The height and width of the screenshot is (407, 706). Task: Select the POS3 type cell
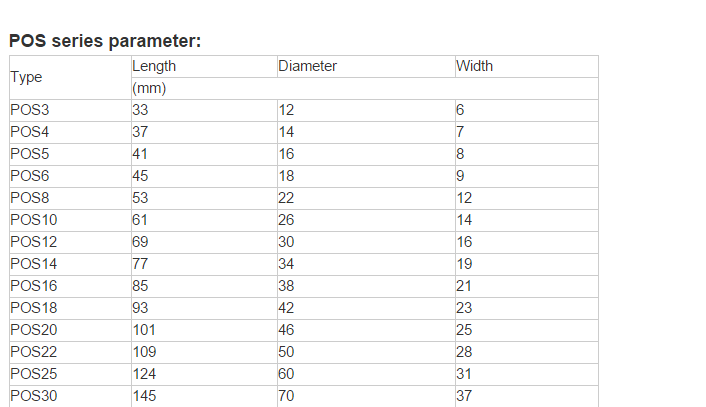click(70, 110)
